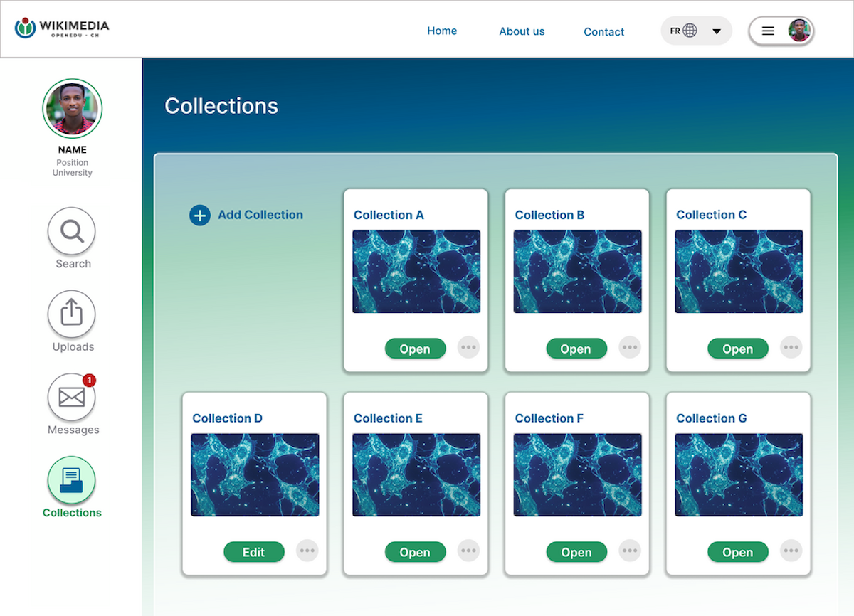This screenshot has width=854, height=616.
Task: Go to the Home menu item
Action: point(442,31)
